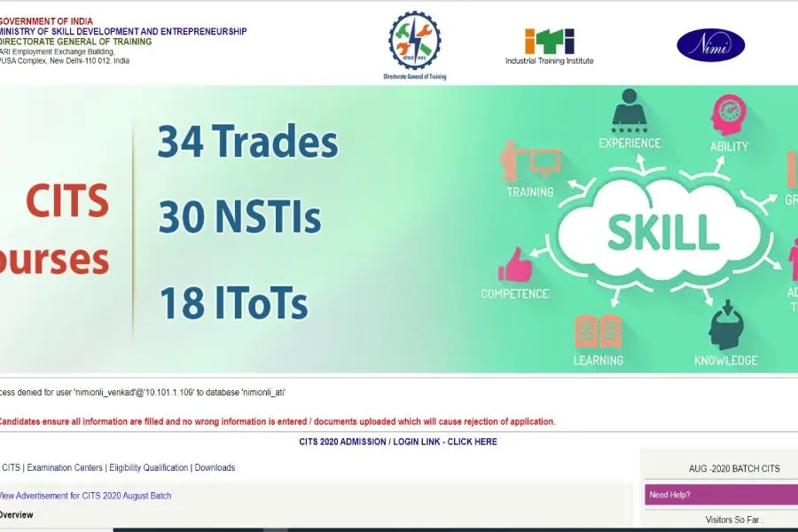Viewport: 798px width, 532px height.
Task: Click the Competence thumbs-up icon
Action: [x=514, y=264]
